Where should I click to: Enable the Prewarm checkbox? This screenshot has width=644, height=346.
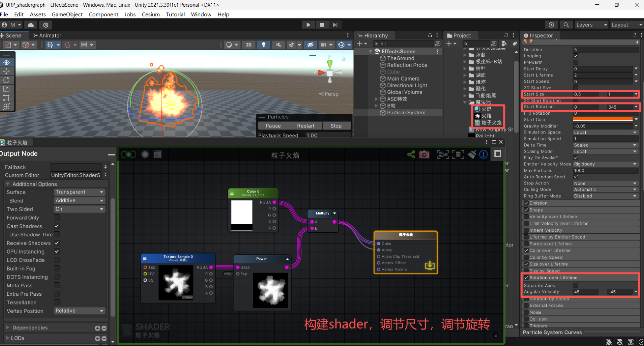point(576,62)
